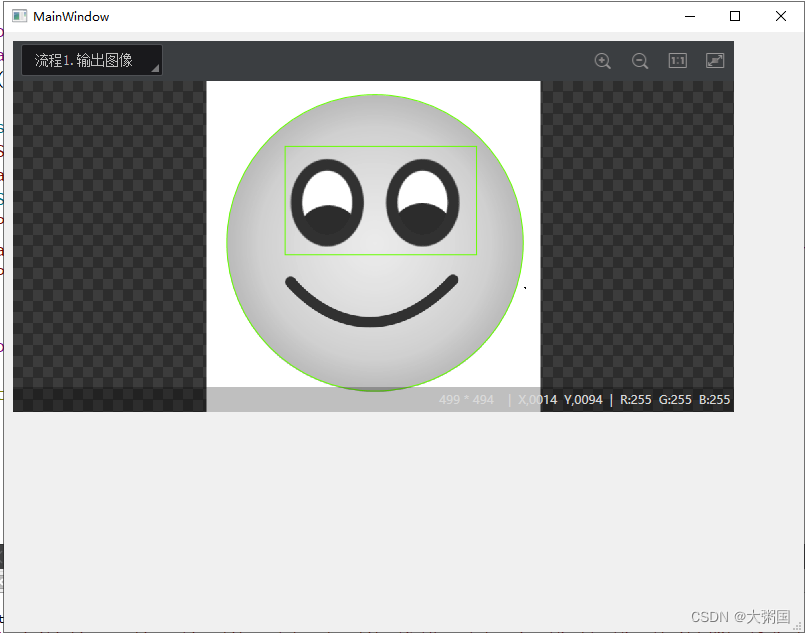Click the B:255 value in status bar
The height and width of the screenshot is (633, 805).
tap(715, 399)
